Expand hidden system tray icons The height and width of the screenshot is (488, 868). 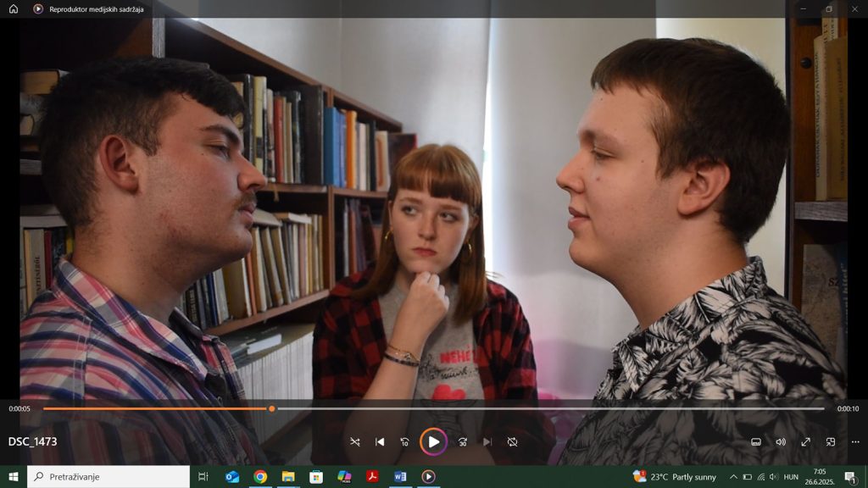point(733,477)
